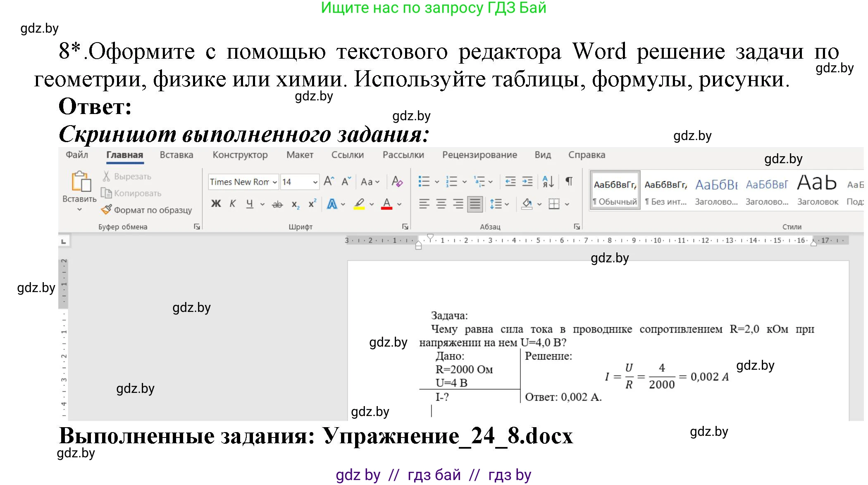Switch to the Вид tab
The image size is (868, 485).
[543, 155]
